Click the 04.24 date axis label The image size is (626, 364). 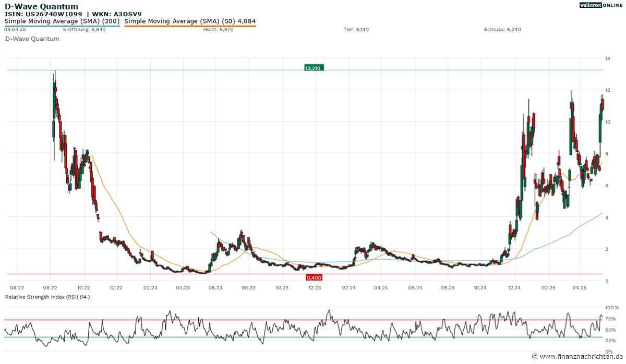tap(381, 287)
